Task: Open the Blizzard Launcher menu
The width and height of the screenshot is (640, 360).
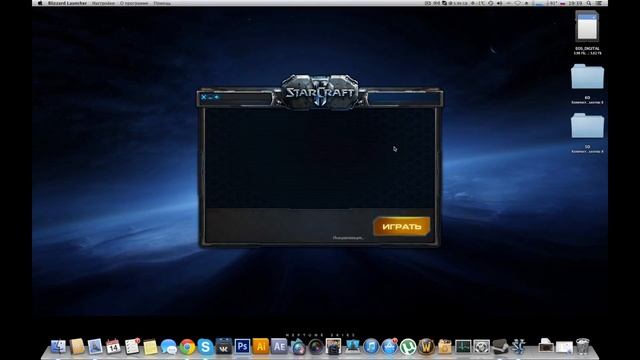Action: click(67, 3)
